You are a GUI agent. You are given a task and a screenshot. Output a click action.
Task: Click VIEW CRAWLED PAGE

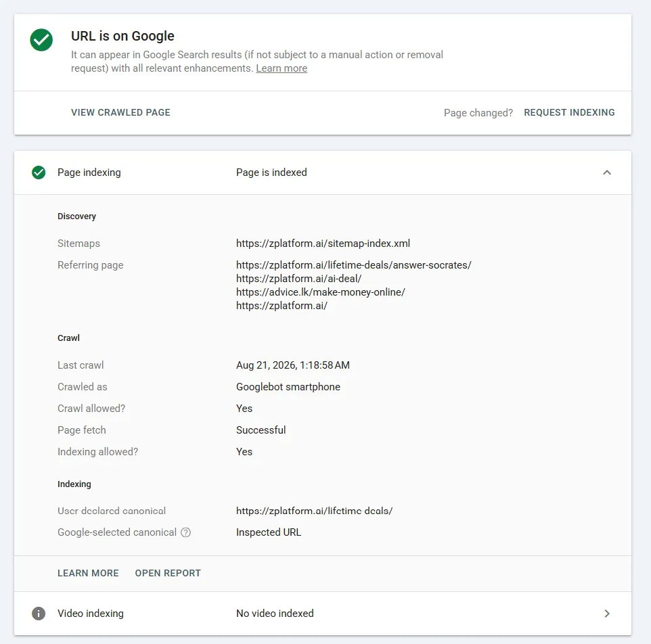120,112
